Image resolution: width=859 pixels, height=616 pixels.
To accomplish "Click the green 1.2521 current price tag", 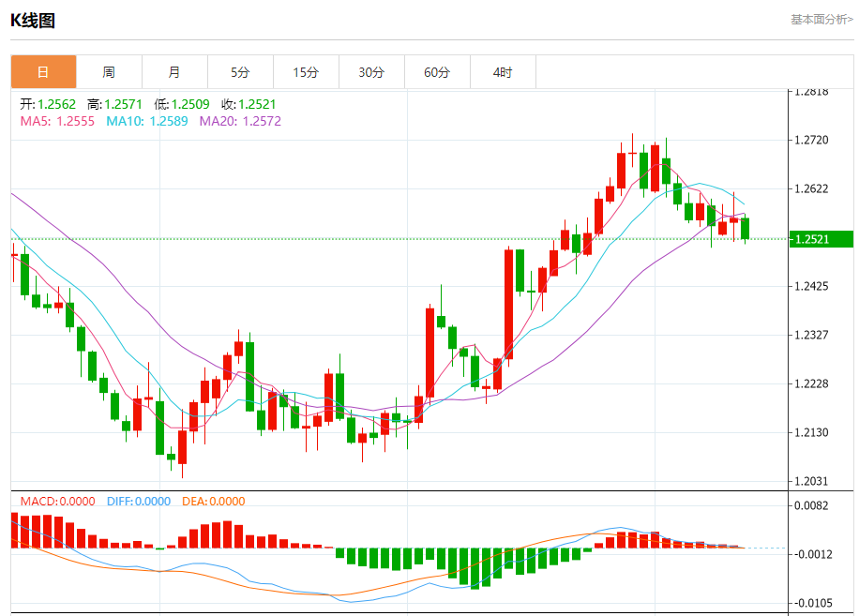I will [x=821, y=239].
